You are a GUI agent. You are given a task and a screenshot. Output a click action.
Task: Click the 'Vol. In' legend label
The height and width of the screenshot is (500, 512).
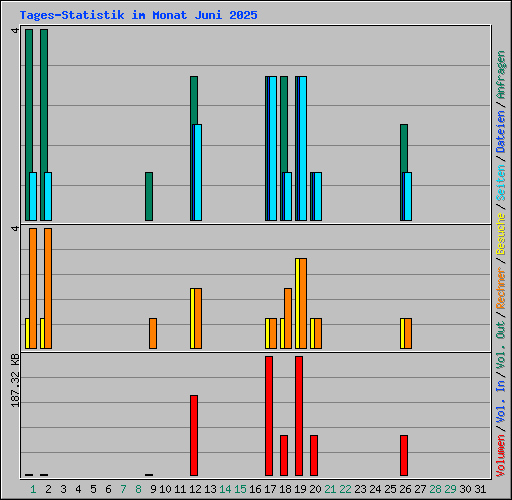501,403
